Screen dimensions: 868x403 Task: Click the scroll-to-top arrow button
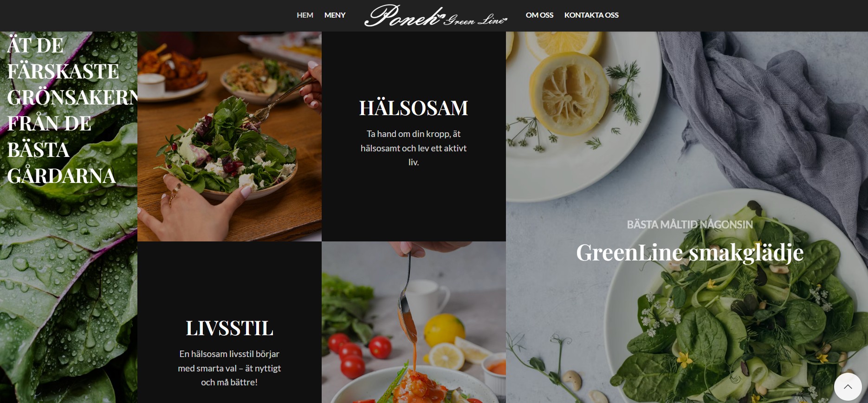(848, 387)
